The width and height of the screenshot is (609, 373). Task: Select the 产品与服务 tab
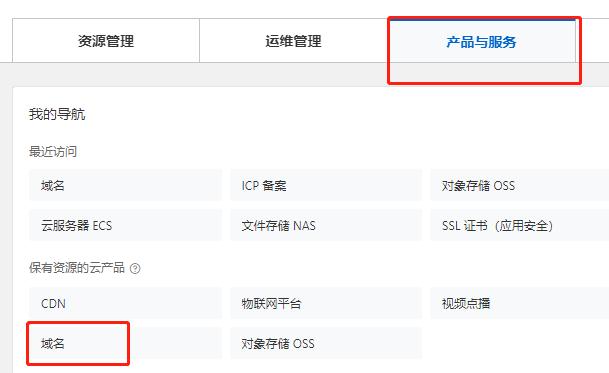pos(481,41)
